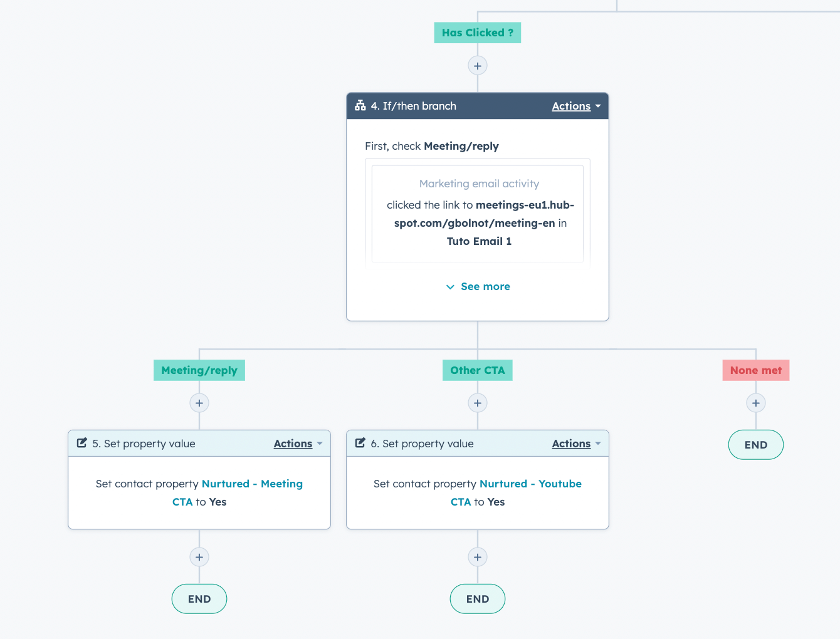Click the plus icon below step 6 card
Viewport: 840px width, 639px height.
pyautogui.click(x=478, y=556)
